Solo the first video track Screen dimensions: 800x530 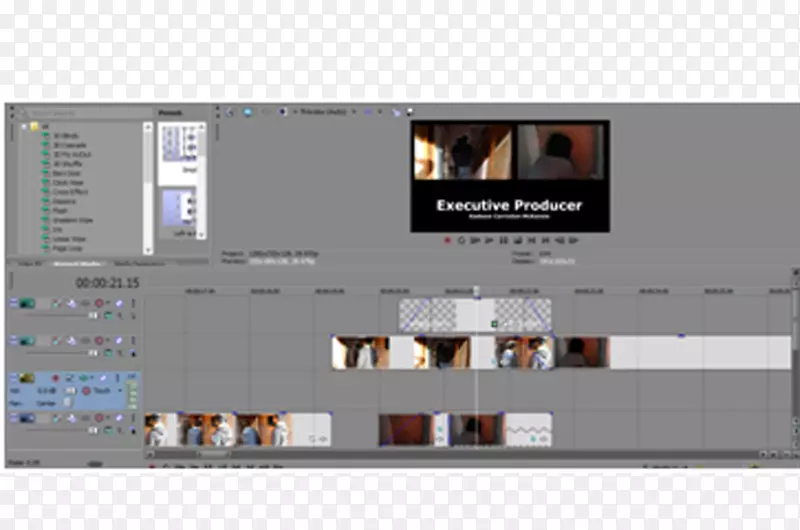click(x=133, y=304)
